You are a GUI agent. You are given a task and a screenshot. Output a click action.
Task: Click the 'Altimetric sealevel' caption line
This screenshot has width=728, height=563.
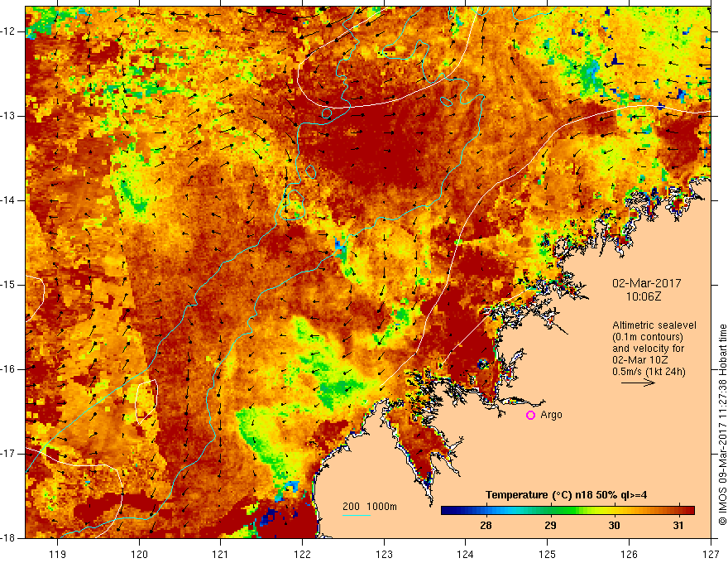click(x=654, y=325)
